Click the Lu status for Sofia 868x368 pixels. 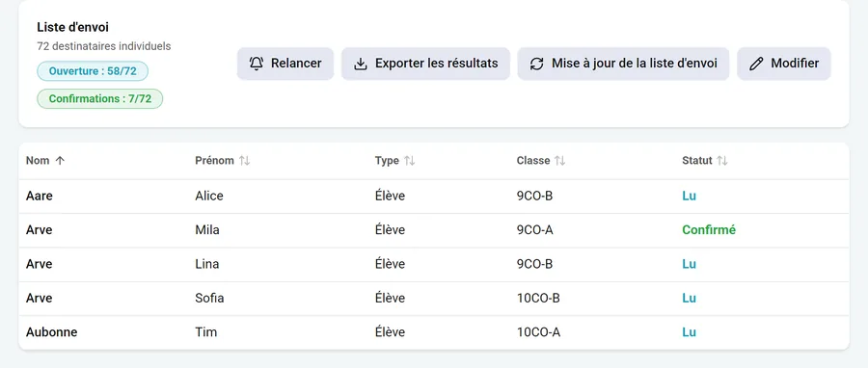pyautogui.click(x=689, y=299)
